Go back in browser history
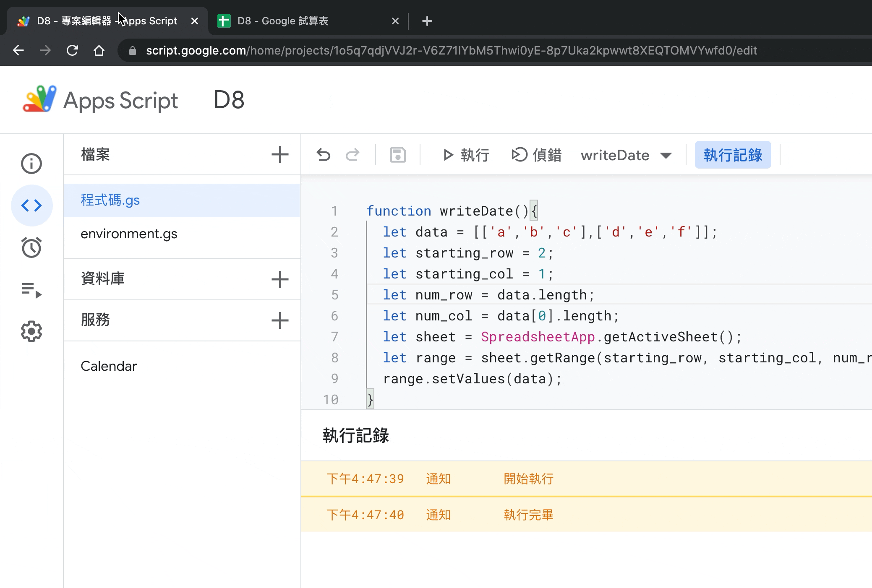872x588 pixels. tap(18, 50)
